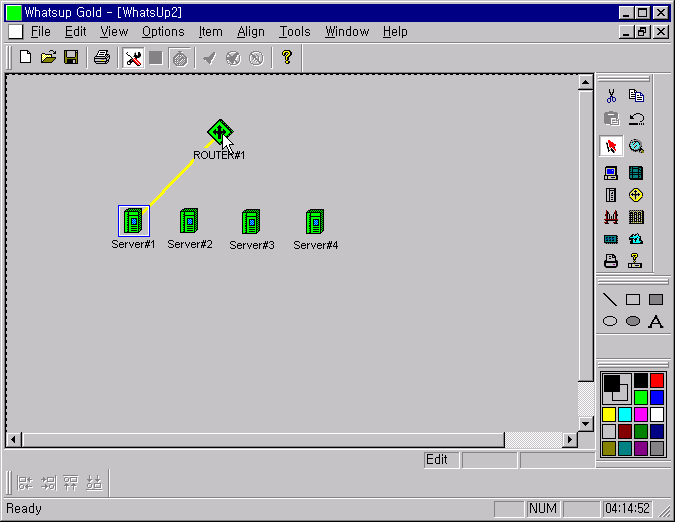Toggle edit mode wrench-and-screwdriver icon
This screenshot has width=675, height=522.
[x=133, y=58]
